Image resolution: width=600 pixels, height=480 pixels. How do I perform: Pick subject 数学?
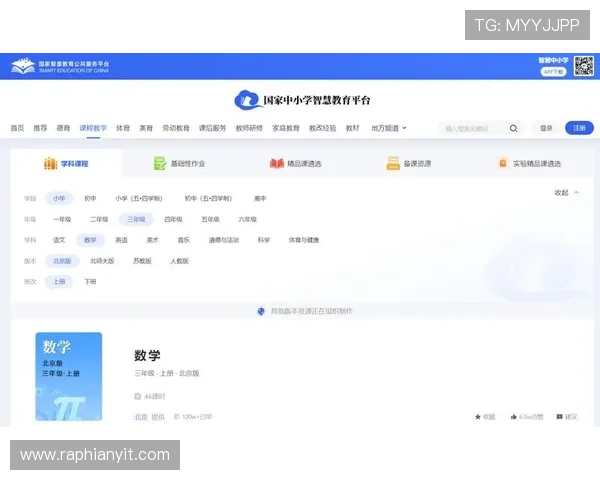(90, 240)
